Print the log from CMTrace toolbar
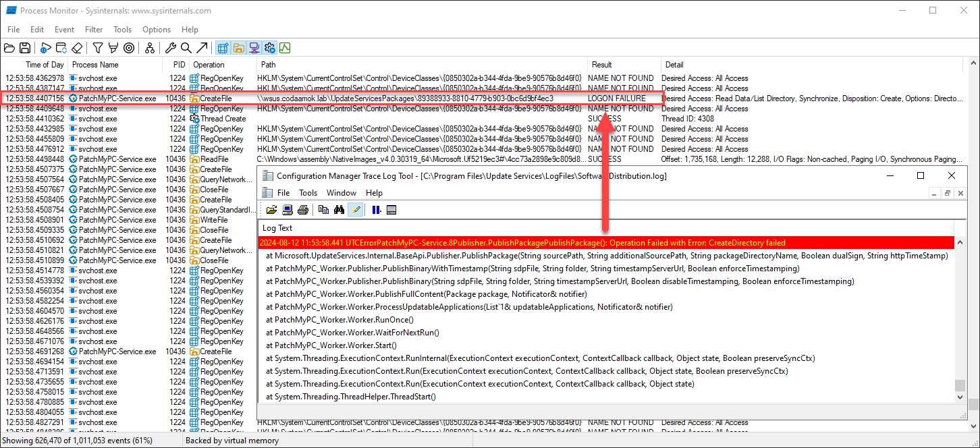 [303, 210]
